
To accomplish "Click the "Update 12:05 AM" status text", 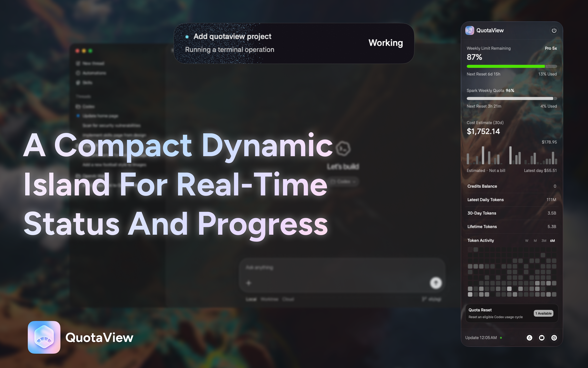I will point(481,338).
